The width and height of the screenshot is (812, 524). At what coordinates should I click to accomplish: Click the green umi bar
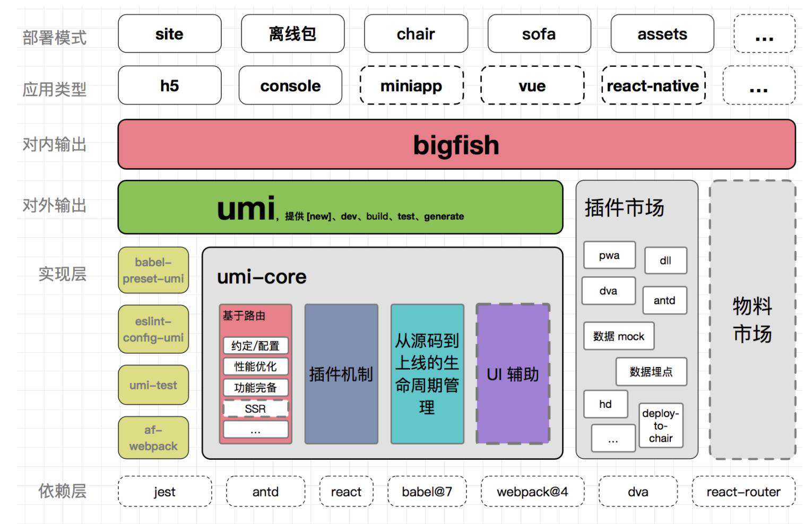pos(340,207)
